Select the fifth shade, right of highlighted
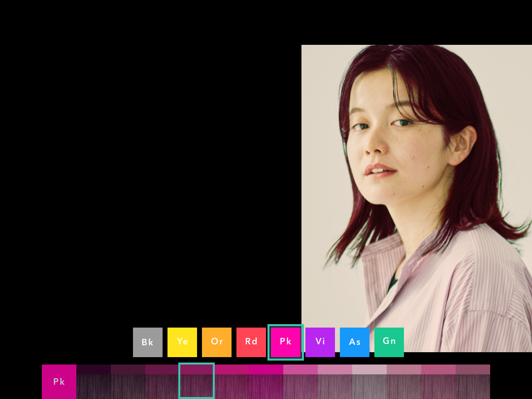This screenshot has width=532, height=399. [232, 382]
